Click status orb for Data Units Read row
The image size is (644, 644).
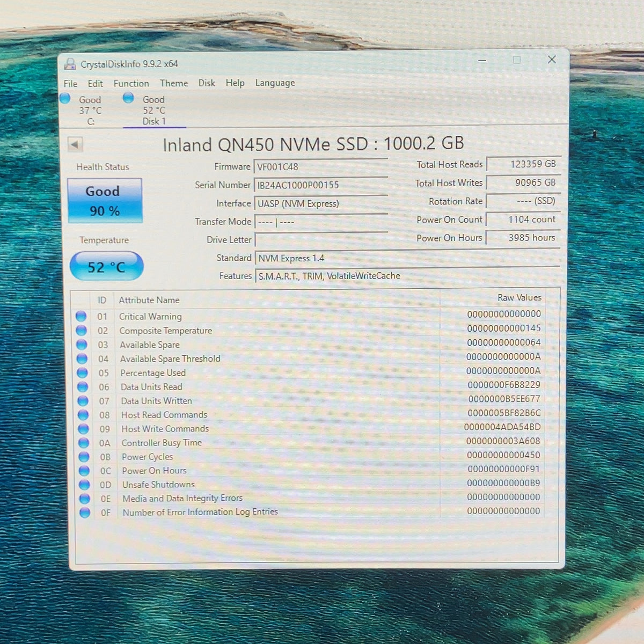(83, 386)
